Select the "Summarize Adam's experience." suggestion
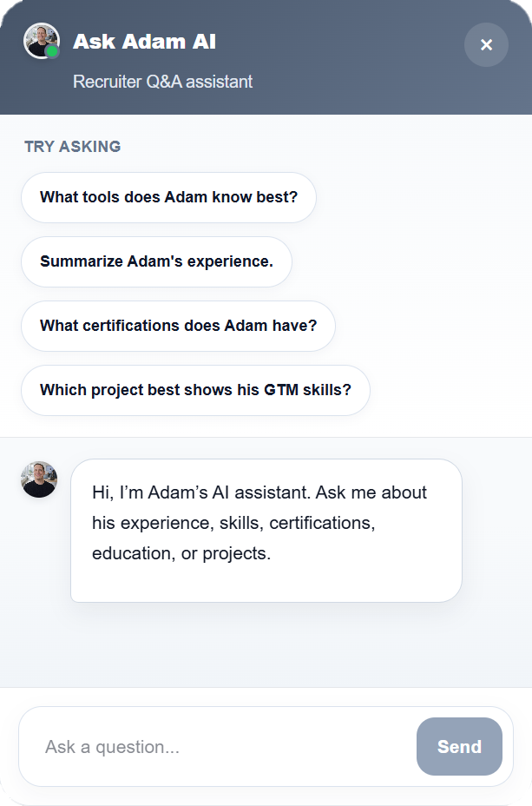This screenshot has width=532, height=806. click(156, 261)
